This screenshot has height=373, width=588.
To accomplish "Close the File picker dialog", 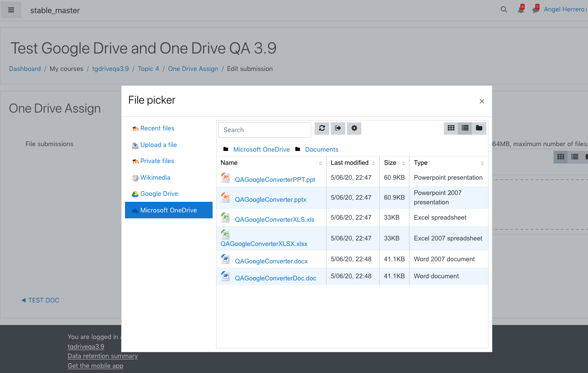I will (x=482, y=101).
